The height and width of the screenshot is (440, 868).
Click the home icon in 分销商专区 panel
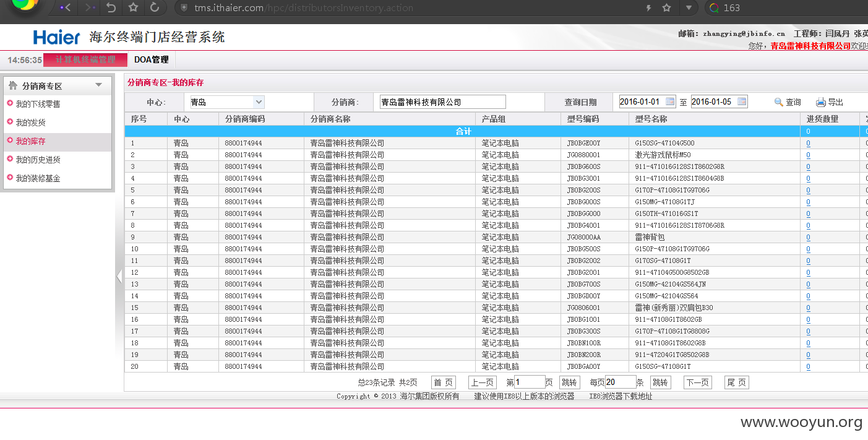coord(13,85)
